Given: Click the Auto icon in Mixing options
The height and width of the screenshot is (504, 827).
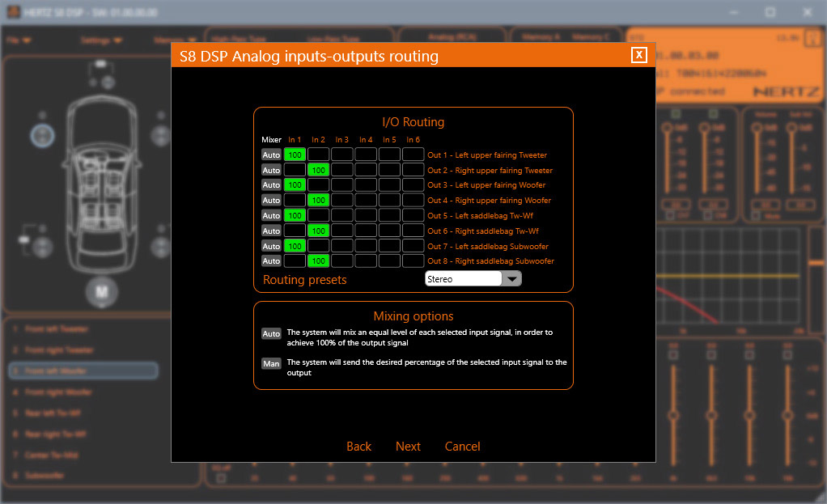Looking at the screenshot, I should 271,333.
